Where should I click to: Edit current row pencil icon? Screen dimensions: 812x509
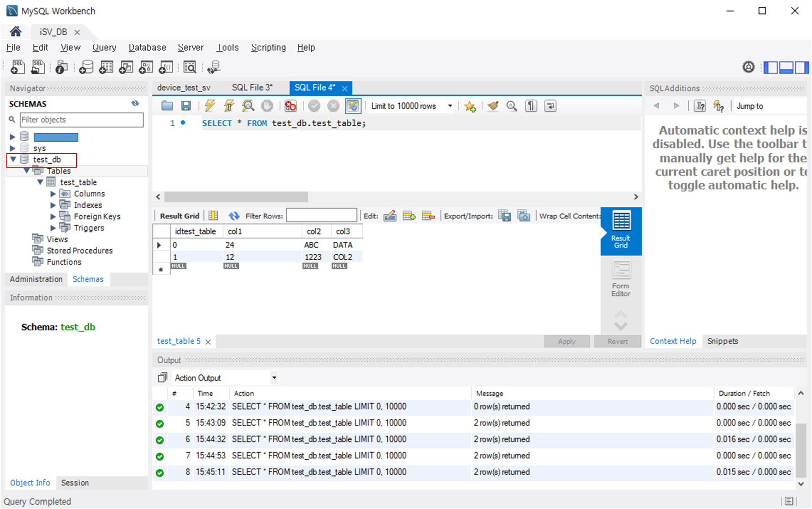tap(390, 216)
